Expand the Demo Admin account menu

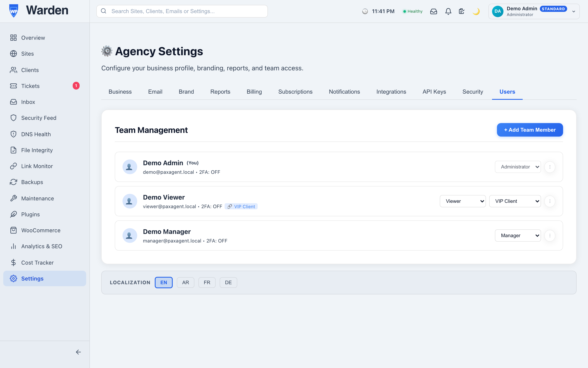point(534,11)
